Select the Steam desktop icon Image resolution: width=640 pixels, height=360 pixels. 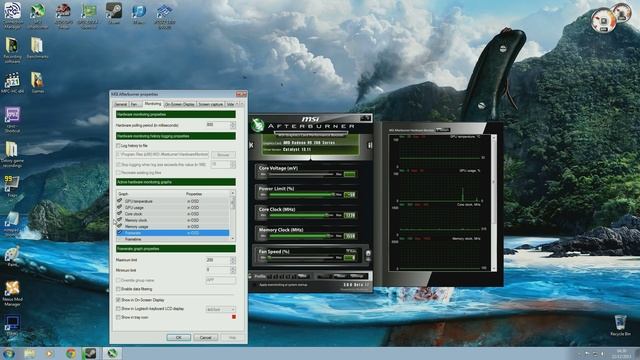pyautogui.click(x=113, y=14)
